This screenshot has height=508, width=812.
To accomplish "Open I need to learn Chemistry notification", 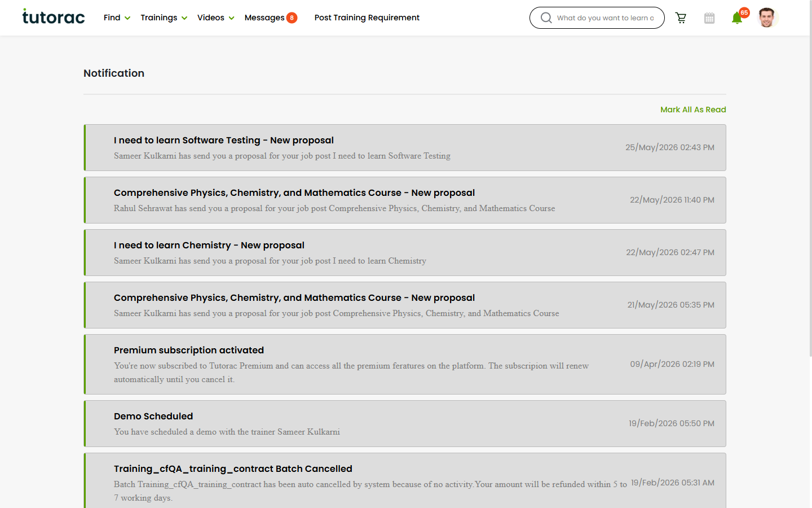I will pos(405,252).
